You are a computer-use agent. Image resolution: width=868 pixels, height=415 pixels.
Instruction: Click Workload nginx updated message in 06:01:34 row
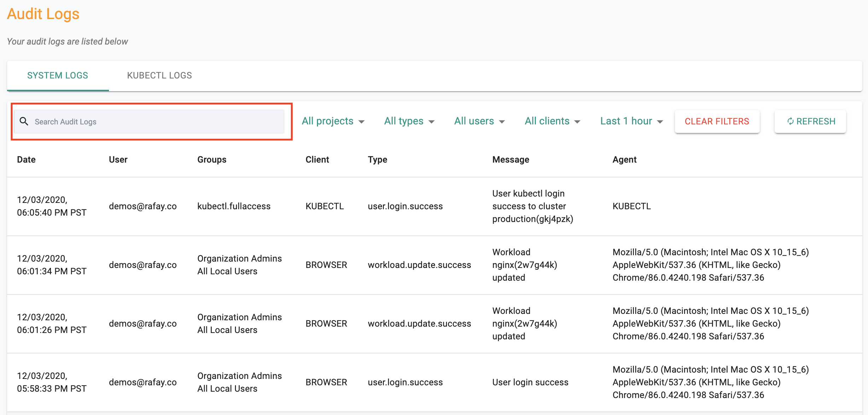pyautogui.click(x=525, y=265)
